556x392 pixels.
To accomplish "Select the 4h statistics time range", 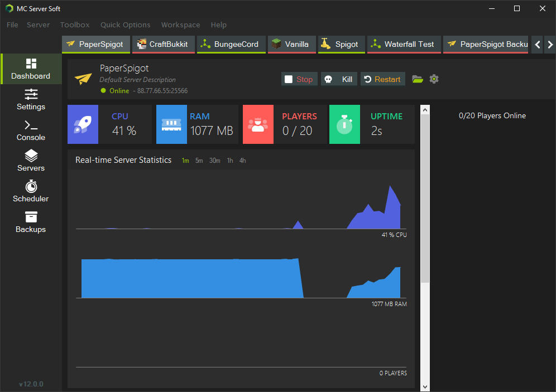I will [242, 161].
